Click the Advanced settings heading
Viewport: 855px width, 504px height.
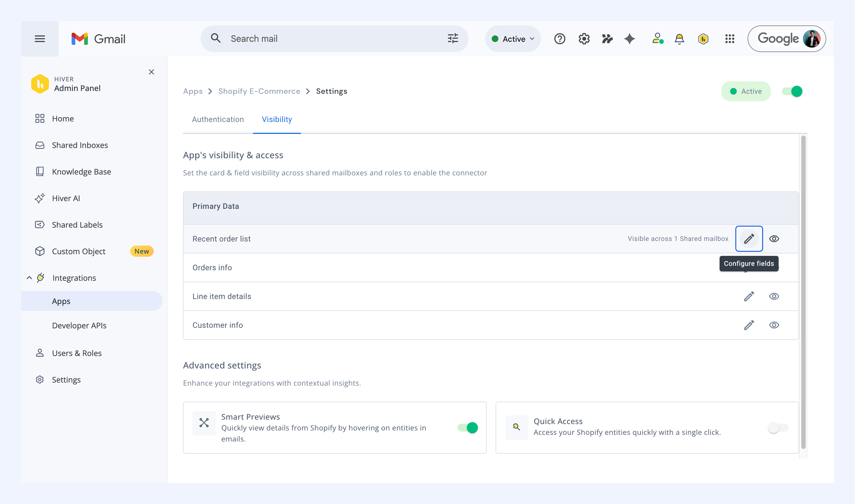click(x=222, y=365)
